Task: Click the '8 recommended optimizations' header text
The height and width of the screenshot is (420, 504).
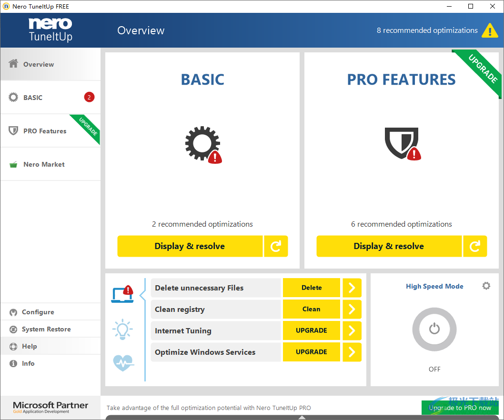Action: click(x=427, y=30)
